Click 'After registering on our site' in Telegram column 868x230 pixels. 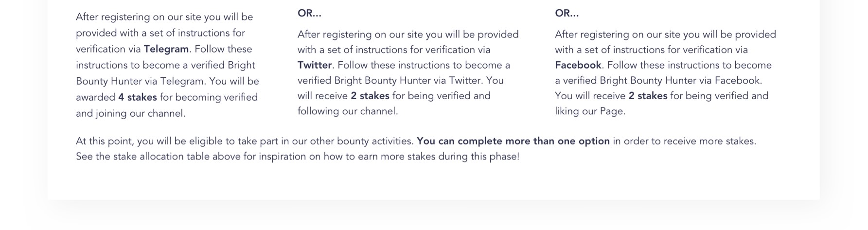coord(139,17)
